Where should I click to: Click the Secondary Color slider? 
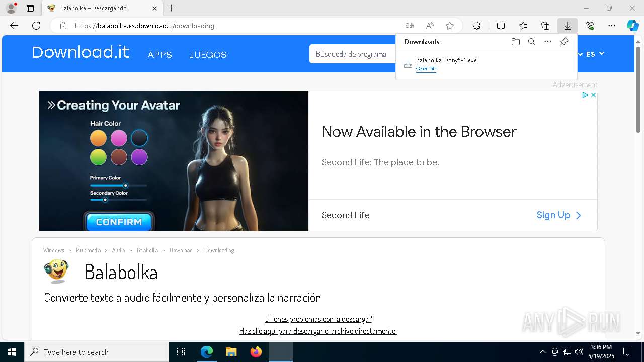click(x=119, y=200)
